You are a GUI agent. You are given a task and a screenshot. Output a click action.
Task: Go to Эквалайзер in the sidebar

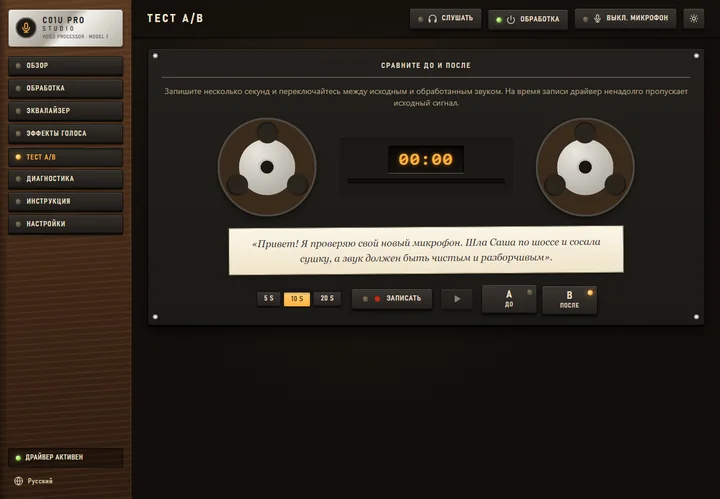point(66,111)
